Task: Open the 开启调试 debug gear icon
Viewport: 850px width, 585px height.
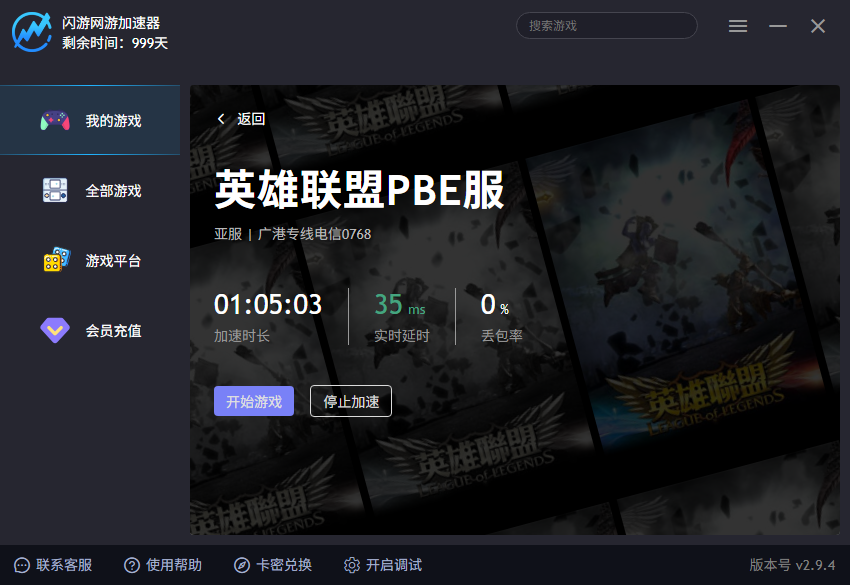Action: (x=352, y=564)
